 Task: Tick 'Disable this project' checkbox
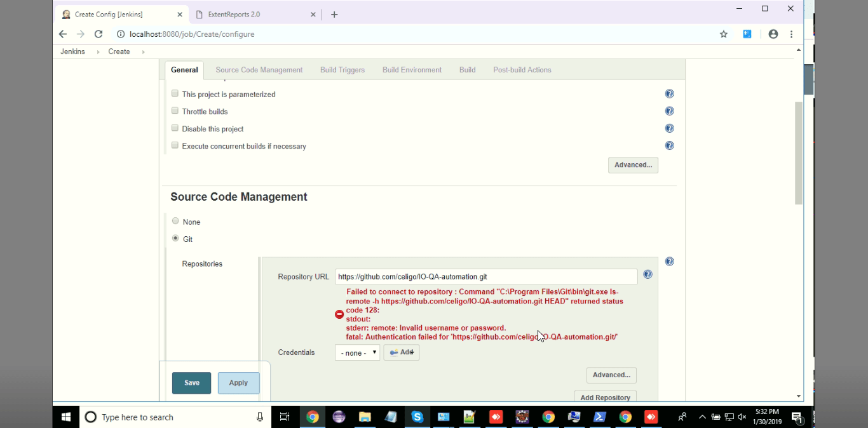pos(175,128)
